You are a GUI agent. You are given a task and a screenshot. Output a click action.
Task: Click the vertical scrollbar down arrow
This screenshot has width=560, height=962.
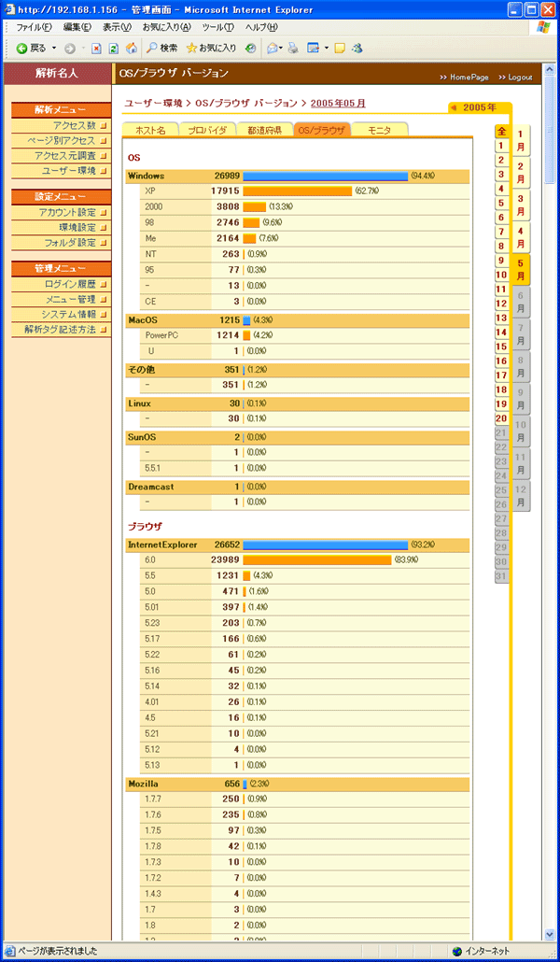coord(549,934)
